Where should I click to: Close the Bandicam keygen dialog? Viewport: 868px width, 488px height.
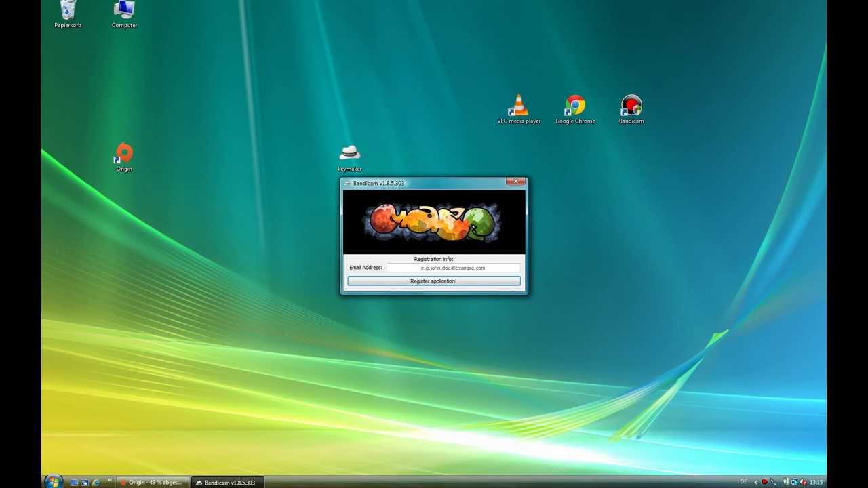515,182
